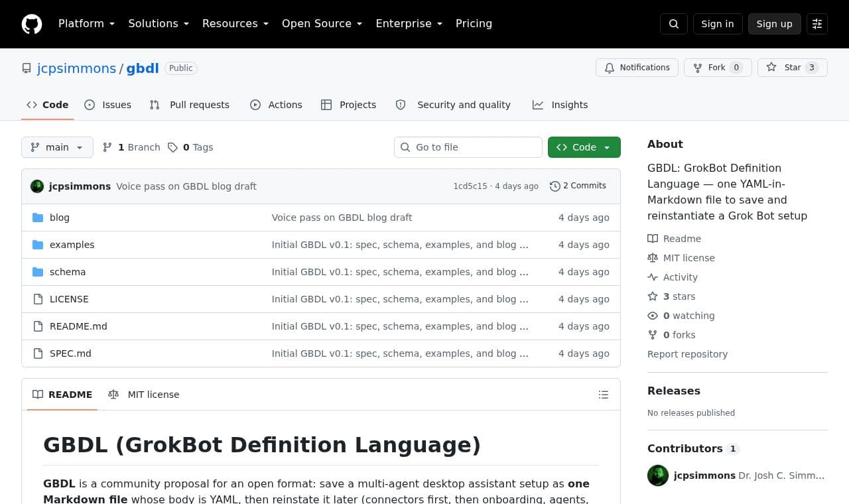Open the Actions tab

276,105
